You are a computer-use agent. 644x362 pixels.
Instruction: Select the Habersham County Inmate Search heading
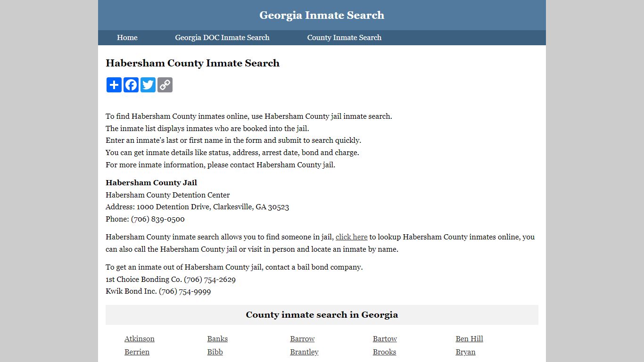(x=192, y=63)
